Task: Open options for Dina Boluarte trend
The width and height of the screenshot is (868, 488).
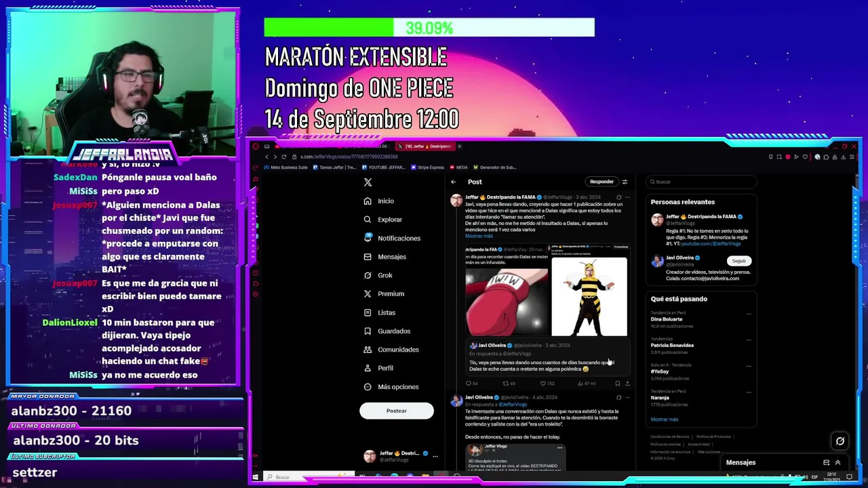Action: [749, 314]
